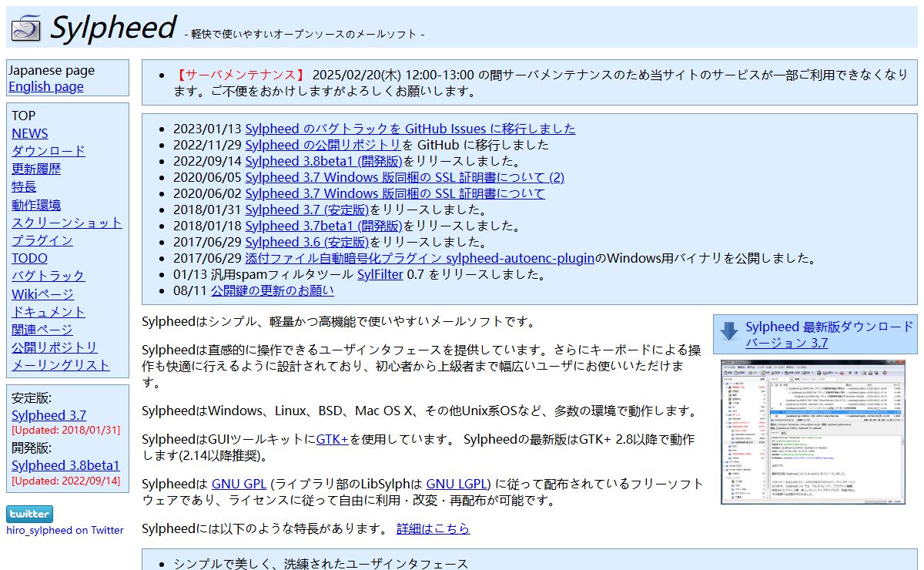Click the [Updated: 2022/09/14] text
This screenshot has height=570, width=924.
tap(66, 481)
